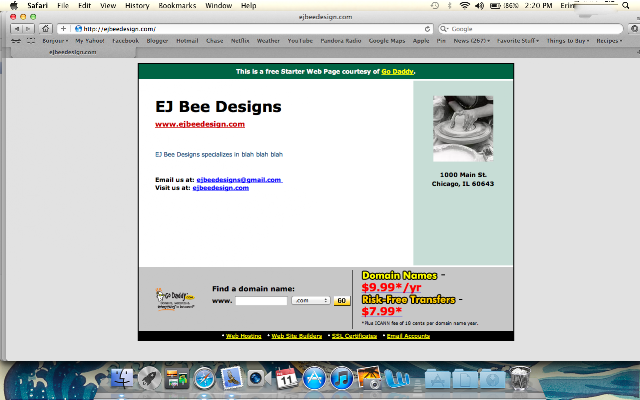This screenshot has height=400, width=640.
Task: Open the .com domain extension dropdown
Action: [x=311, y=300]
